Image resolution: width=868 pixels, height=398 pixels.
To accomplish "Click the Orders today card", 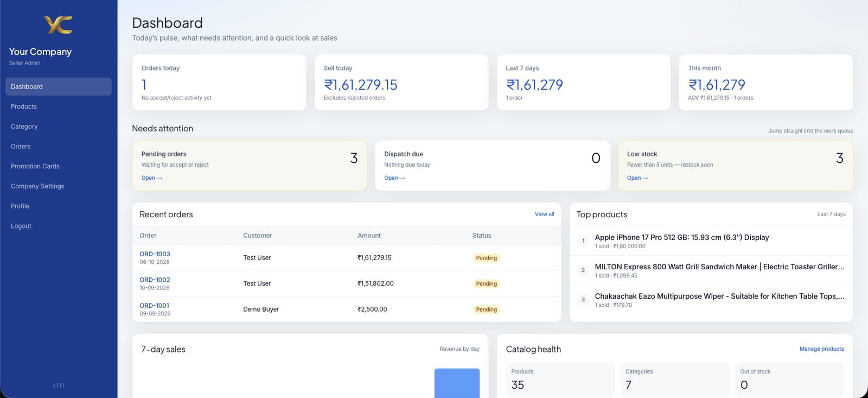I will pyautogui.click(x=219, y=83).
